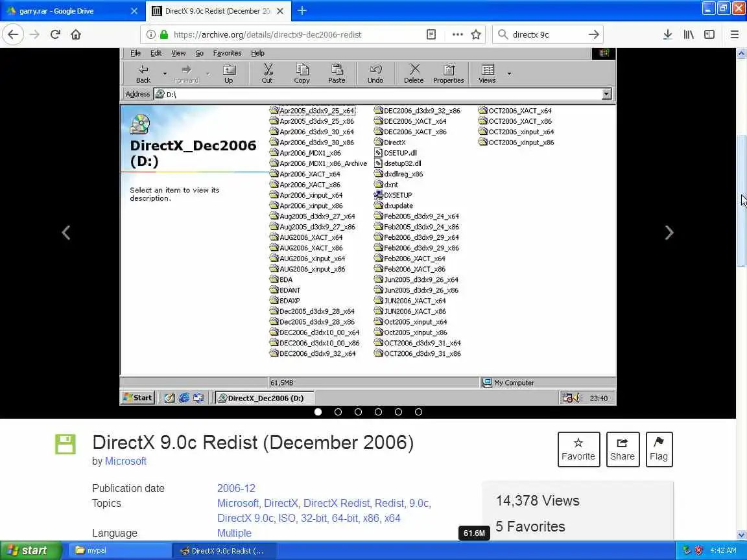Click the 14,378 Views text
This screenshot has width=747, height=560.
538,500
